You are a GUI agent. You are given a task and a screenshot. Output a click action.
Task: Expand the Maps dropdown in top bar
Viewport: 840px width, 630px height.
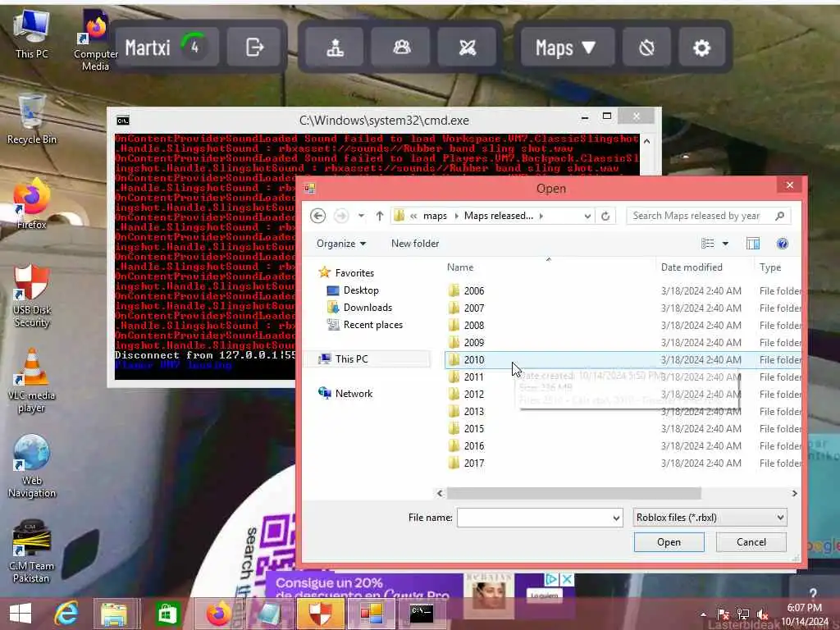point(566,48)
